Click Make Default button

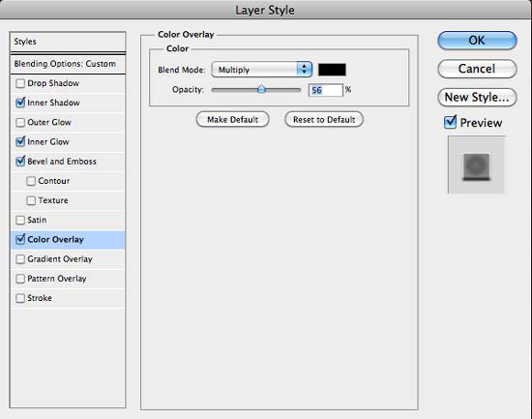[233, 120]
